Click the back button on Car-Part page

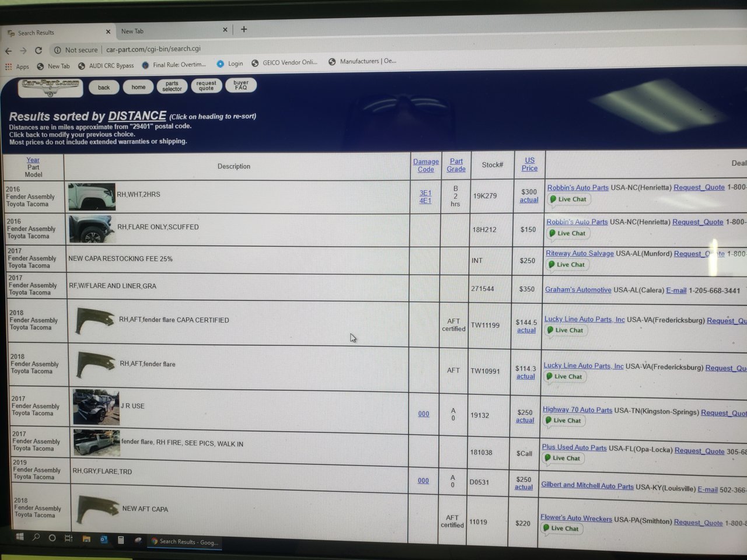104,87
